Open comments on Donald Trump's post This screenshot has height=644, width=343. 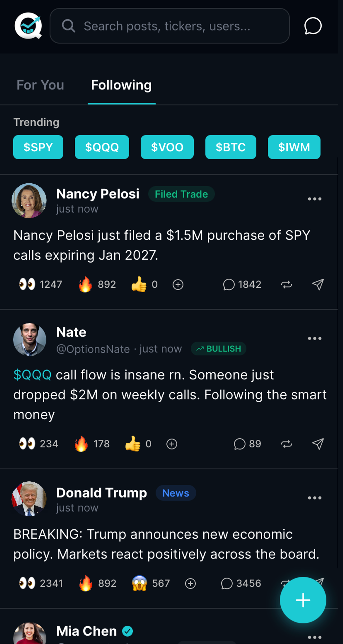click(241, 583)
